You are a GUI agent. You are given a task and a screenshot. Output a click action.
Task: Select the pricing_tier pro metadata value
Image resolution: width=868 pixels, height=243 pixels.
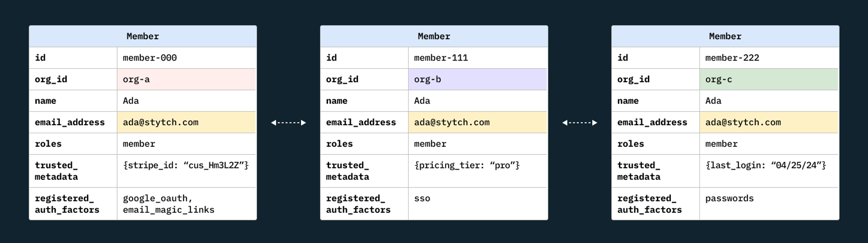pos(467,165)
